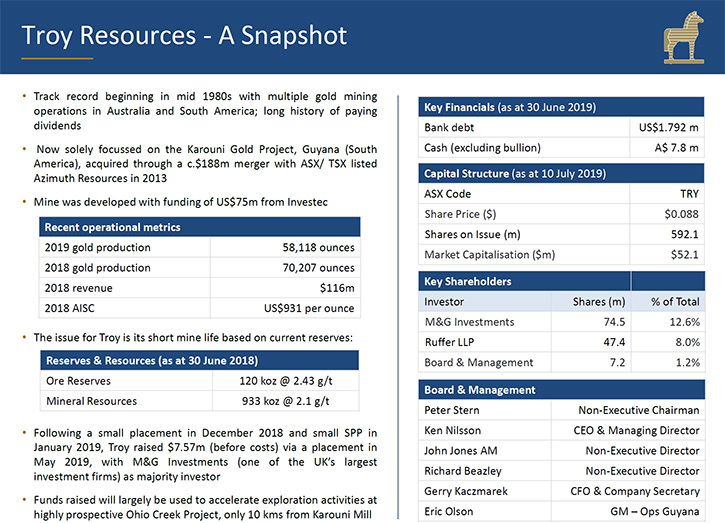Select the name 'Eric Olson'
Image resolution: width=725 pixels, height=523 pixels.
(x=449, y=511)
